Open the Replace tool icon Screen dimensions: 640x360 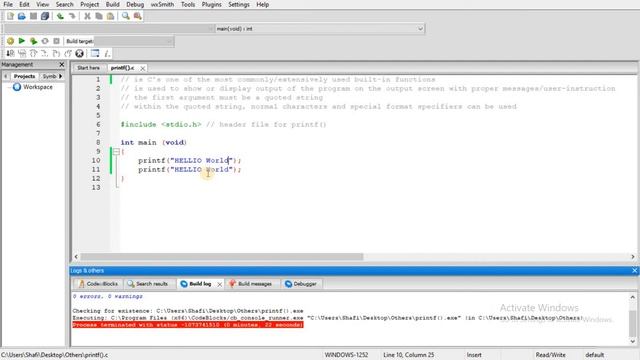click(x=138, y=16)
